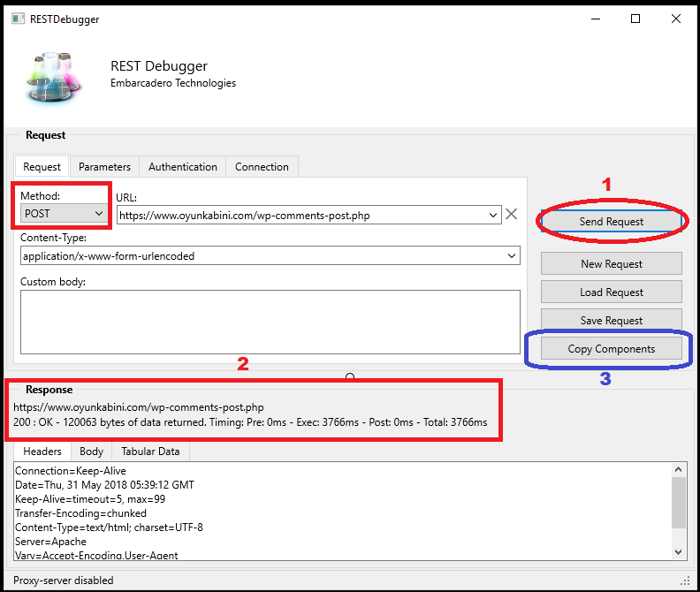The width and height of the screenshot is (700, 592).
Task: Open the Method dropdown showing POST
Action: click(64, 214)
